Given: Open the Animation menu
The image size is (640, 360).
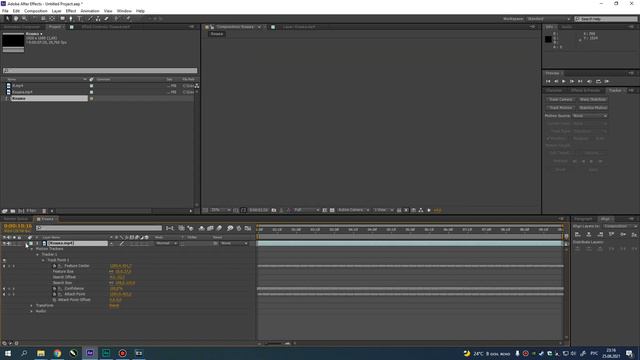Looking at the screenshot, I should pyautogui.click(x=90, y=11).
